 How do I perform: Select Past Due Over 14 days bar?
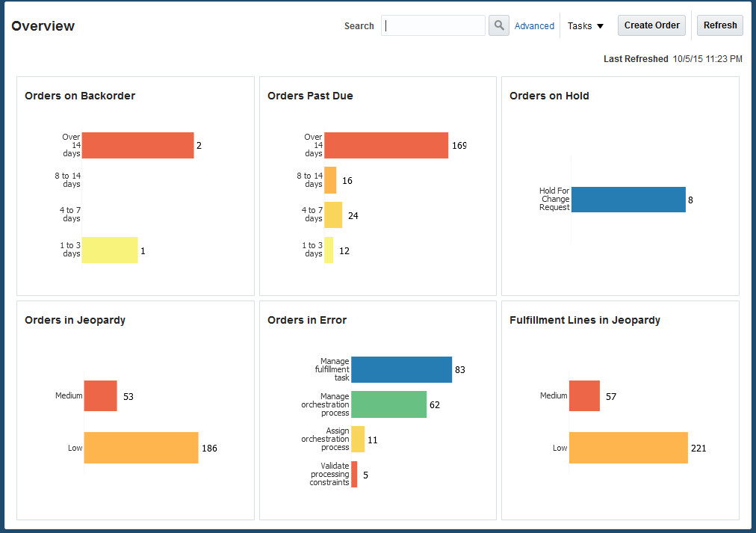[x=386, y=145]
